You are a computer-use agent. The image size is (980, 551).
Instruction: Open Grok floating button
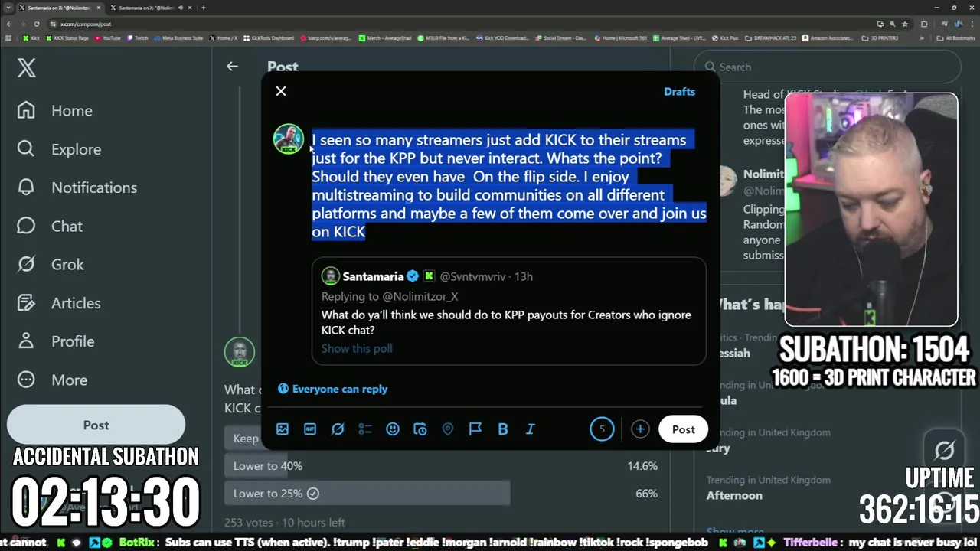tap(944, 450)
